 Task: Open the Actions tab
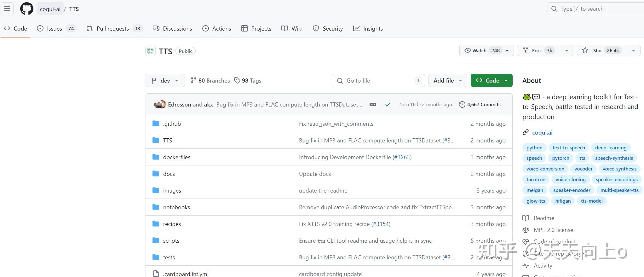[217, 28]
